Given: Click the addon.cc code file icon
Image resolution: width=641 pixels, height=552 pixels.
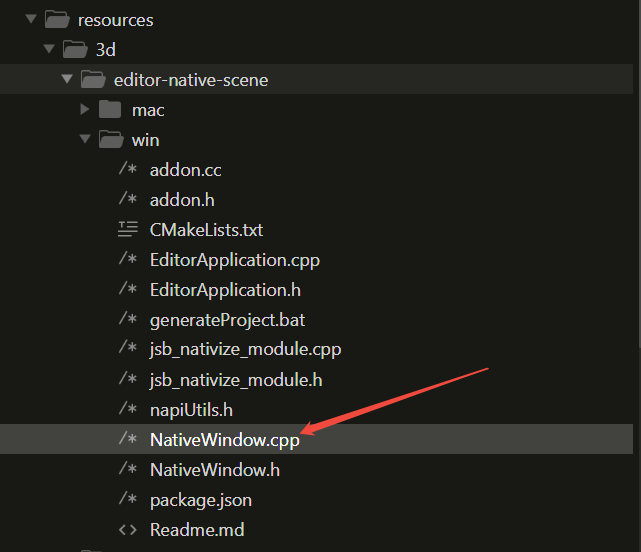Looking at the screenshot, I should [x=127, y=170].
